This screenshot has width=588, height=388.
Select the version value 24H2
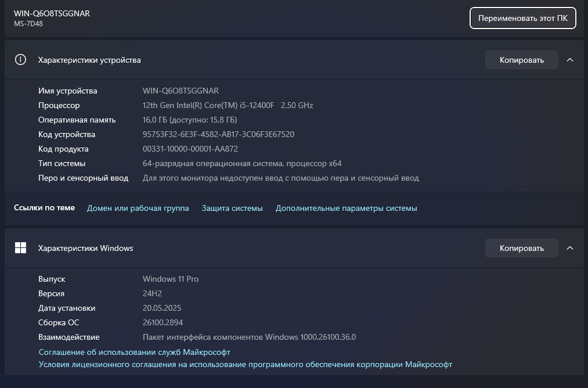[x=152, y=293]
